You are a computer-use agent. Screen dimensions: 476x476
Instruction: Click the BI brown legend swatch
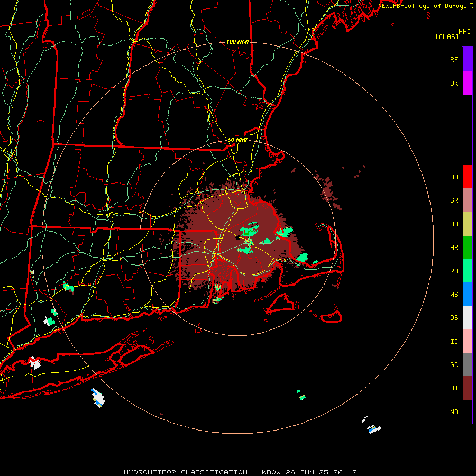click(x=467, y=388)
